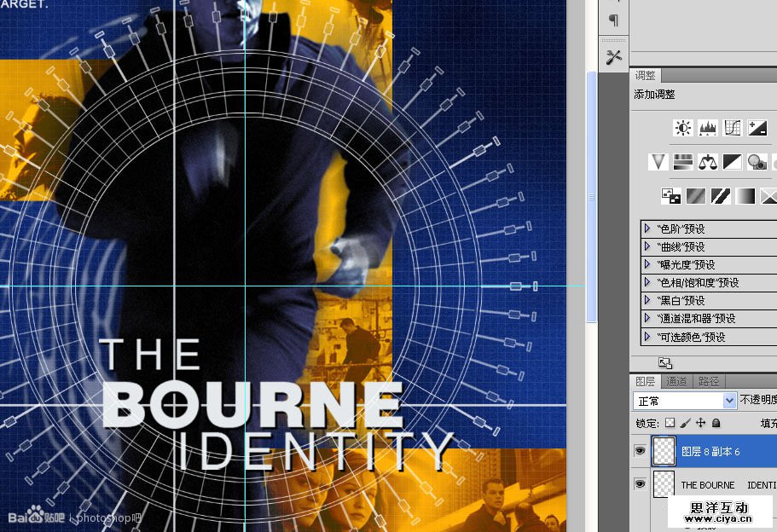Expand the "色阶" presets list
This screenshot has height=532, width=777.
[x=647, y=228]
